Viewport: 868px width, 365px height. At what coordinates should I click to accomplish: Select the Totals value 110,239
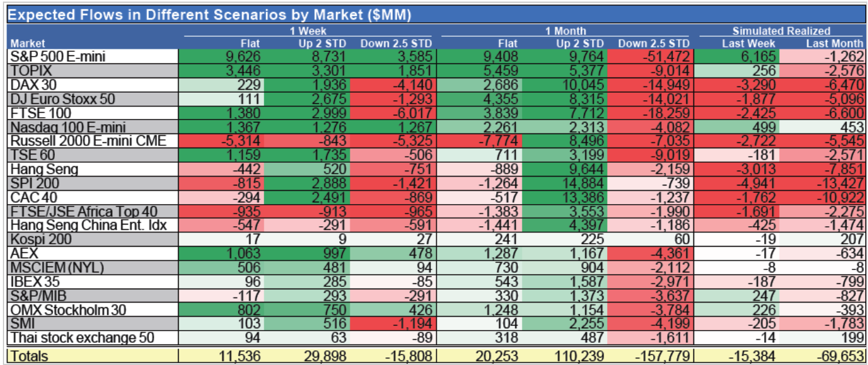[580, 355]
